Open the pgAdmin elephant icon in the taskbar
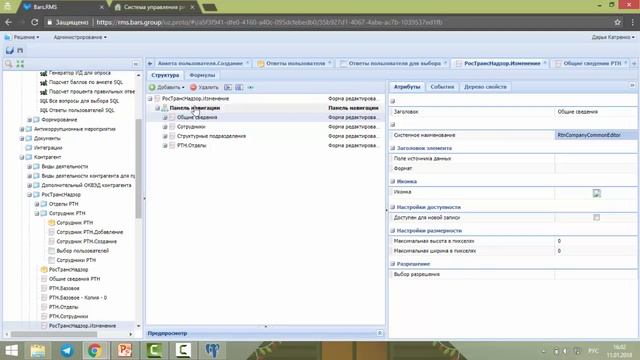The image size is (640, 360). pyautogui.click(x=212, y=350)
